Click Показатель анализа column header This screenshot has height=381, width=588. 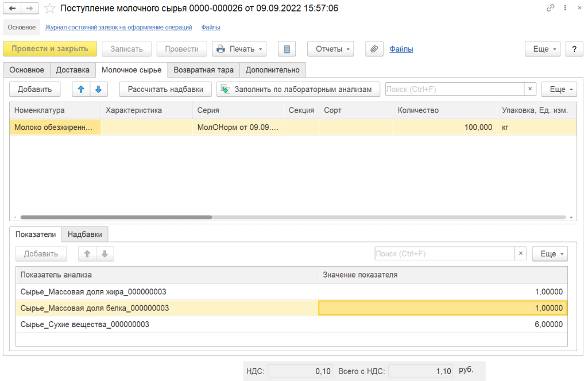pyautogui.click(x=167, y=275)
